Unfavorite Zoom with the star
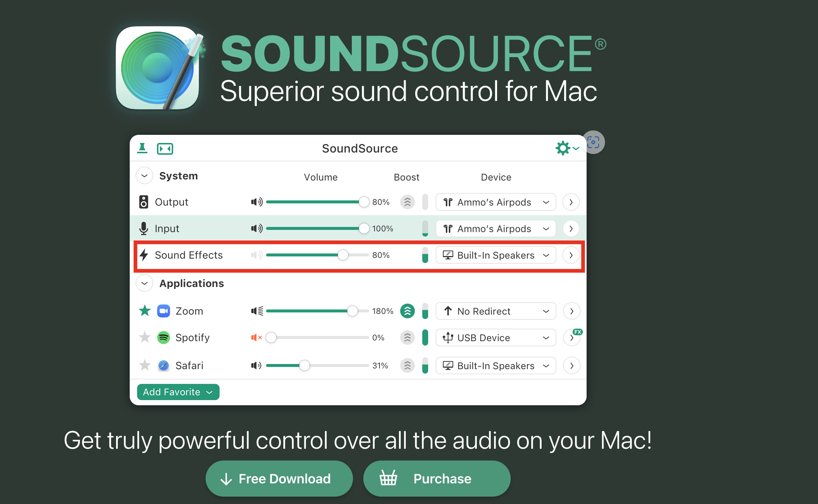 pos(145,311)
